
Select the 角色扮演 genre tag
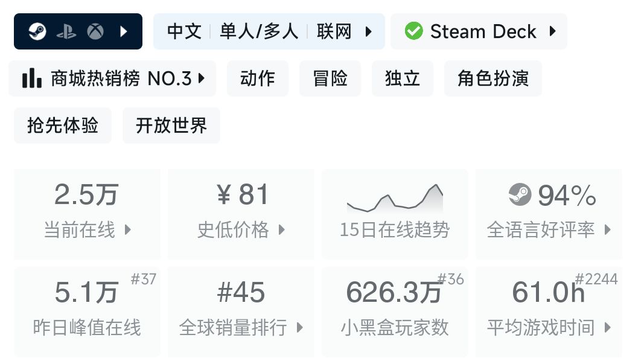(x=493, y=78)
